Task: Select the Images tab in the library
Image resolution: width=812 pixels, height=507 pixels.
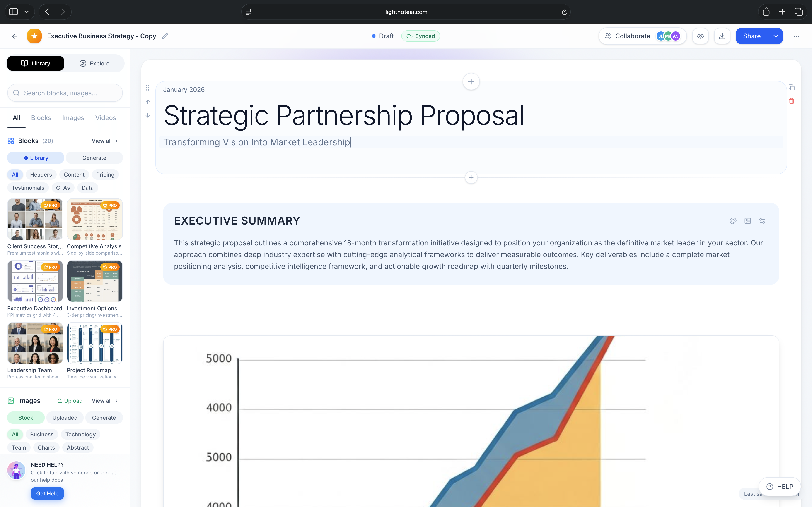Action: click(x=73, y=118)
